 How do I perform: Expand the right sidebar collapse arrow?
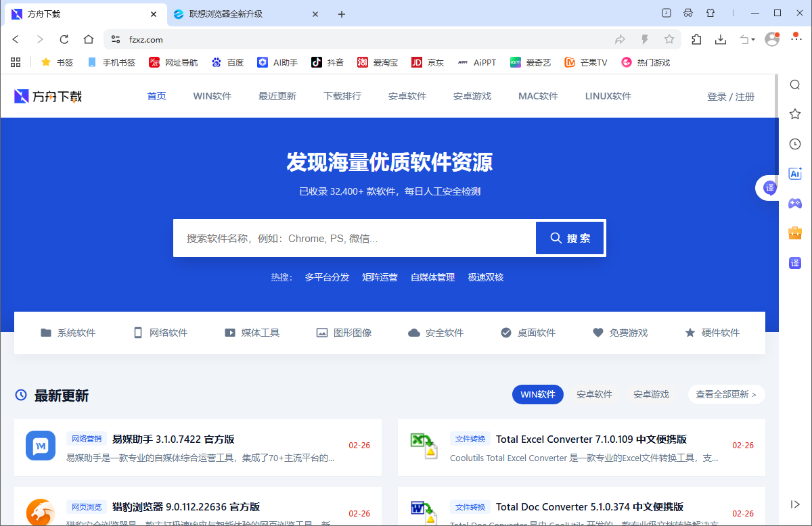[796, 504]
